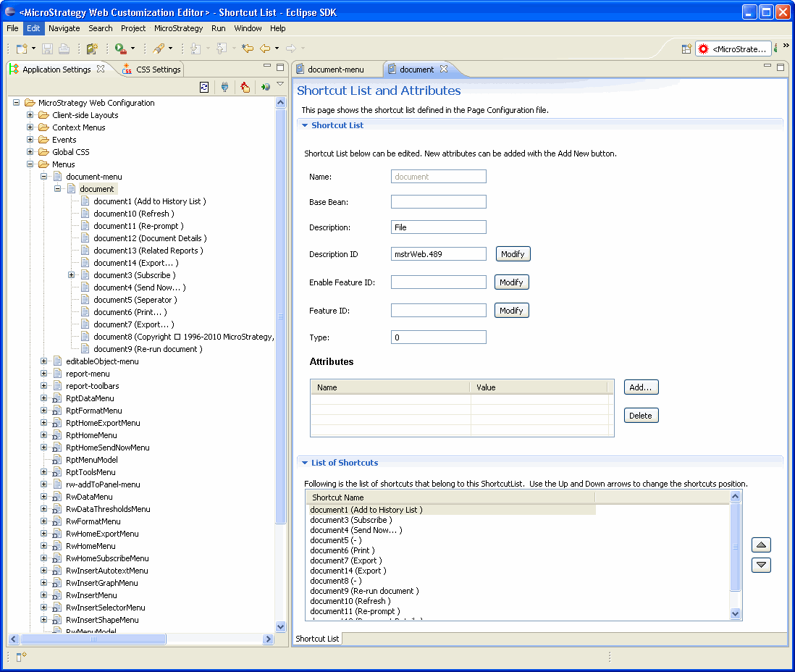Select the Shortcut List bottom tab

point(317,639)
